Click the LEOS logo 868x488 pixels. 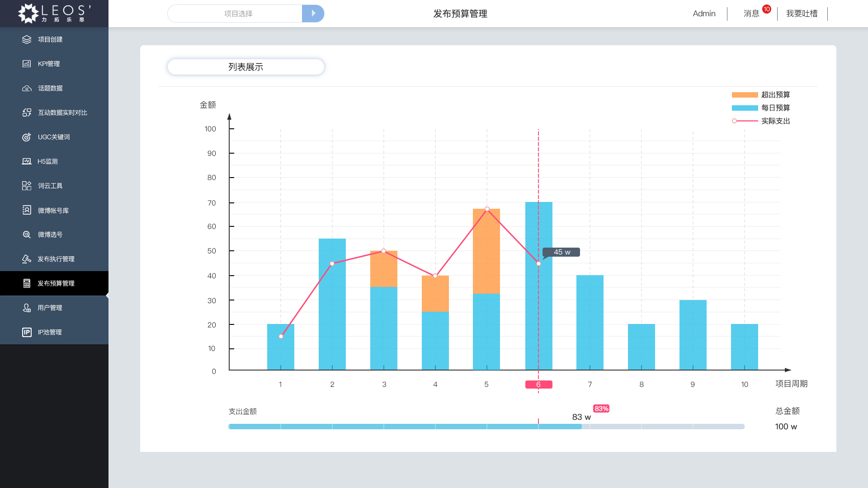pyautogui.click(x=54, y=13)
